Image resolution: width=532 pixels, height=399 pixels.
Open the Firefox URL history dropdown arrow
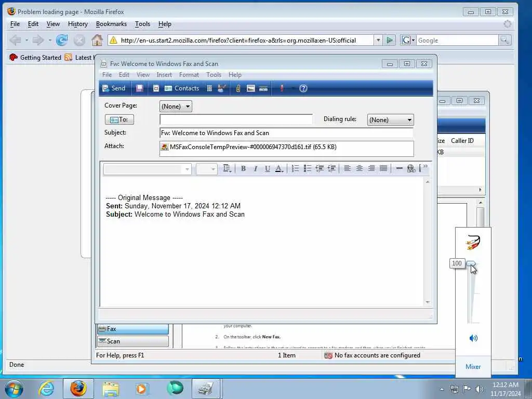coord(378,41)
